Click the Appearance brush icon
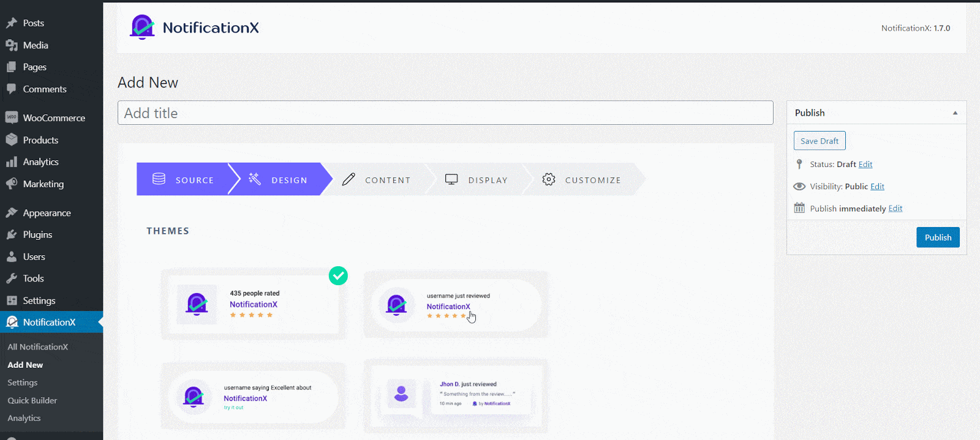The image size is (980, 440). point(12,213)
